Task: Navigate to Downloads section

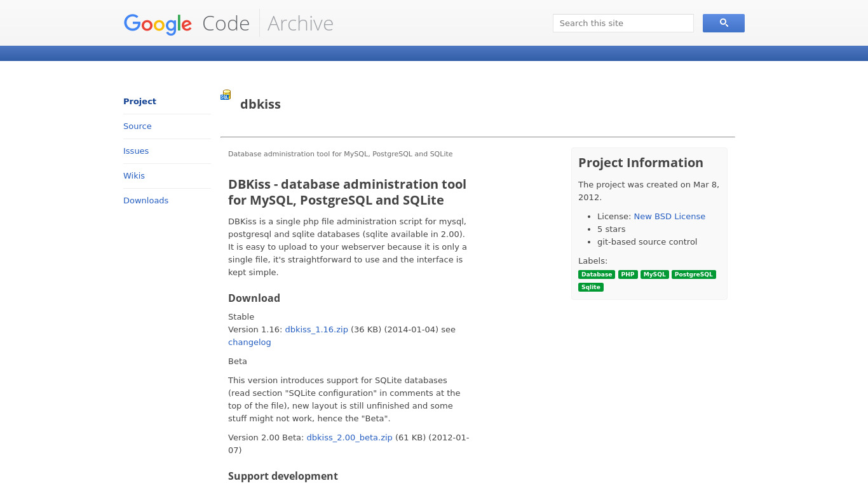Action: point(146,201)
